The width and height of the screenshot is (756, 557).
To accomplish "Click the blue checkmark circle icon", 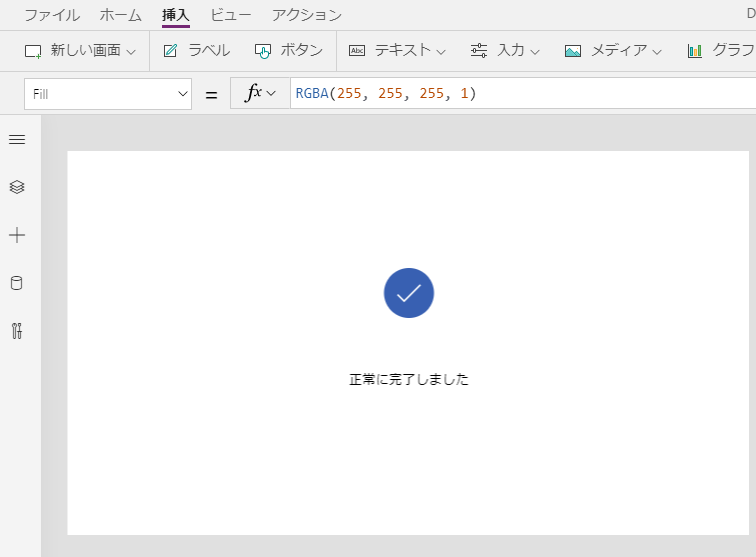I will [409, 293].
